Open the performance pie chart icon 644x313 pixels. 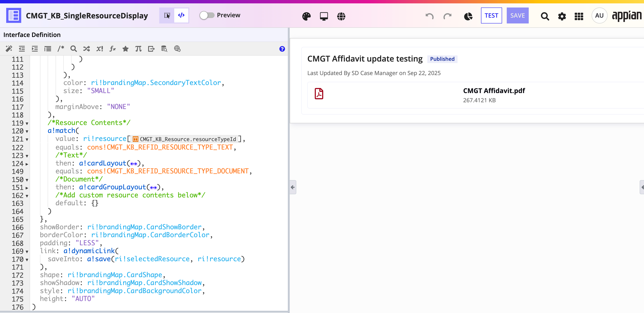click(468, 16)
